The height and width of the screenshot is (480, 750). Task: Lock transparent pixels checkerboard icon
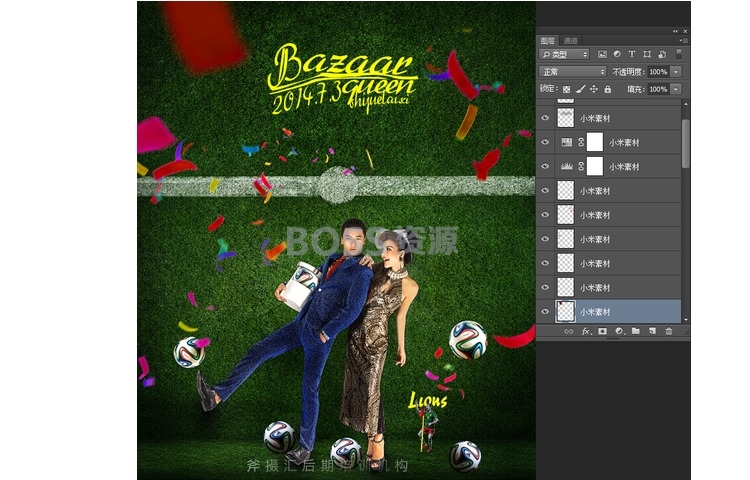point(566,89)
